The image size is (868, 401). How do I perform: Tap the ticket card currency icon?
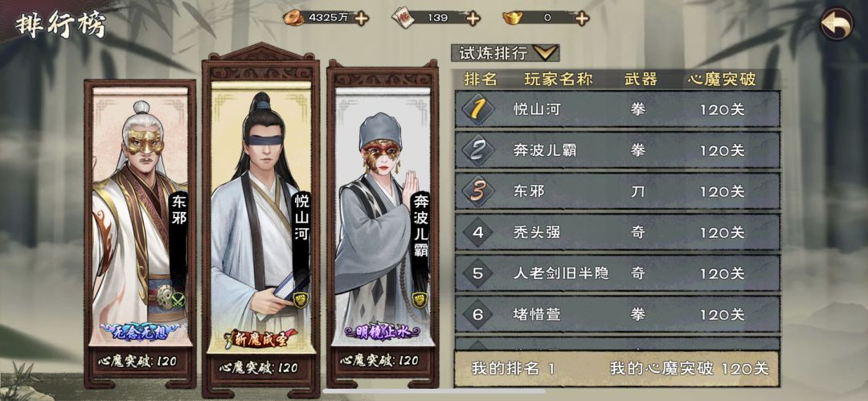click(403, 18)
